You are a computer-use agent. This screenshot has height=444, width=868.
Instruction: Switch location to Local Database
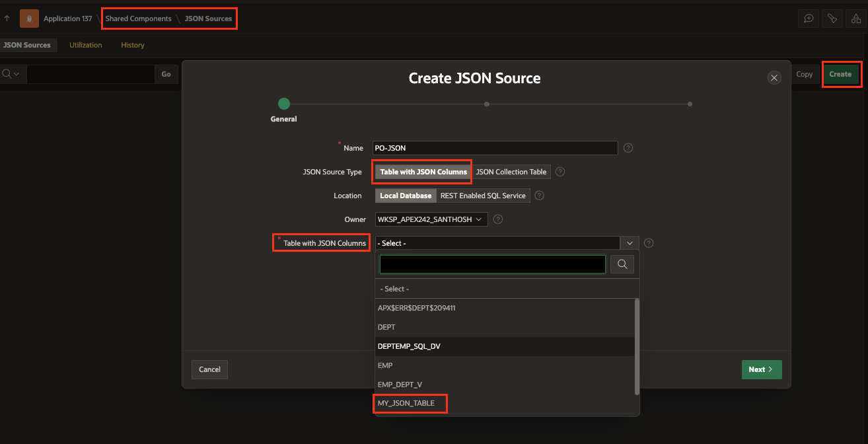coord(406,196)
